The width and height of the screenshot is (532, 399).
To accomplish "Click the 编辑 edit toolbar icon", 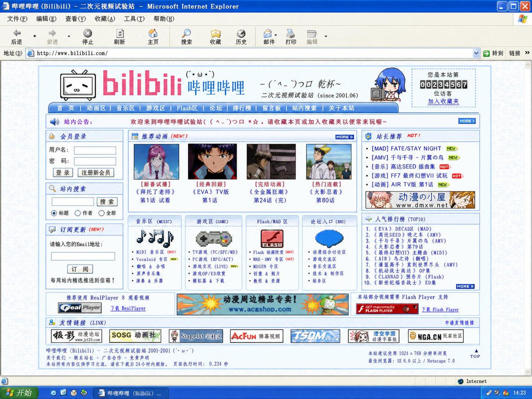I will tap(312, 34).
